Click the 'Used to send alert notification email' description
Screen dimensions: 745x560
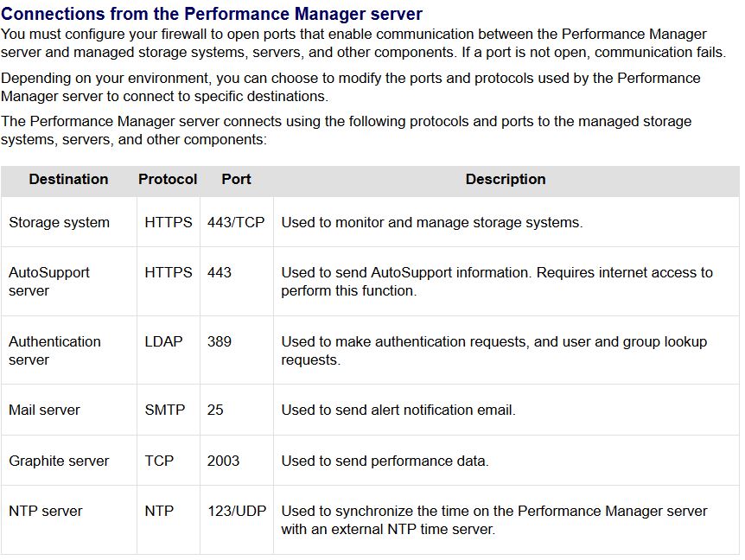[398, 410]
